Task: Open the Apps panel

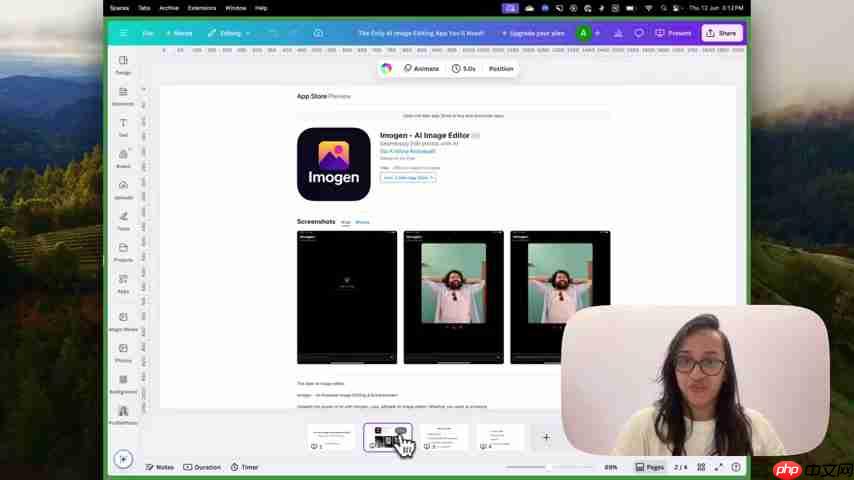Action: point(123,283)
